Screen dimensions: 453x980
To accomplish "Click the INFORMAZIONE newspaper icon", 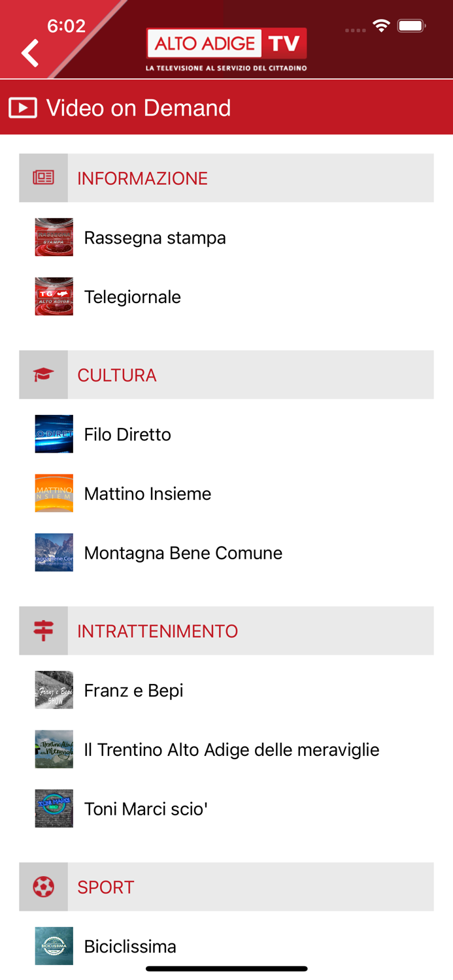I will tap(42, 178).
